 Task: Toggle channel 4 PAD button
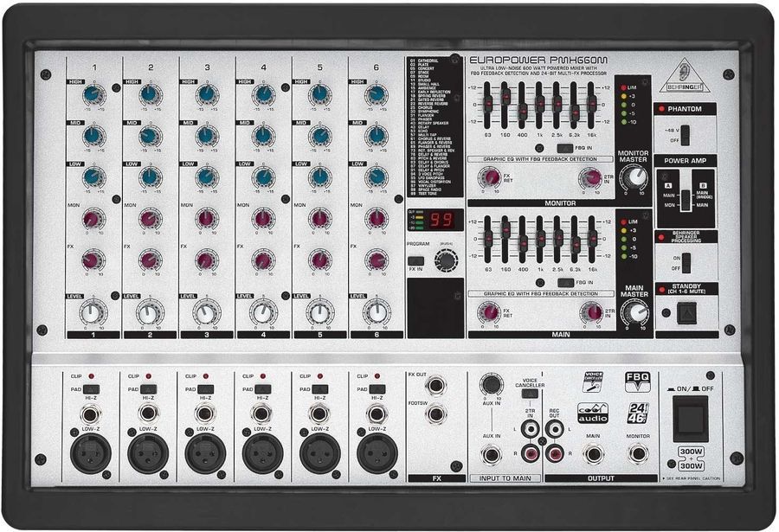[263, 389]
